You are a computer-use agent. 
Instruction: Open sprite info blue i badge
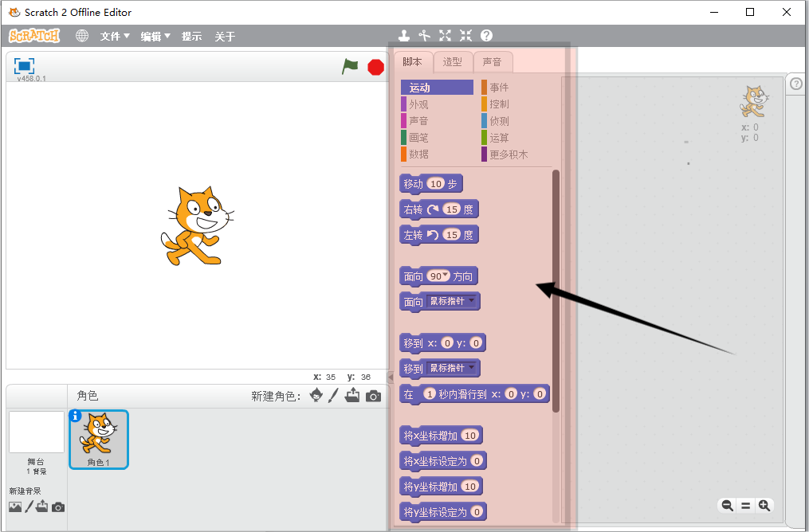[x=76, y=416]
